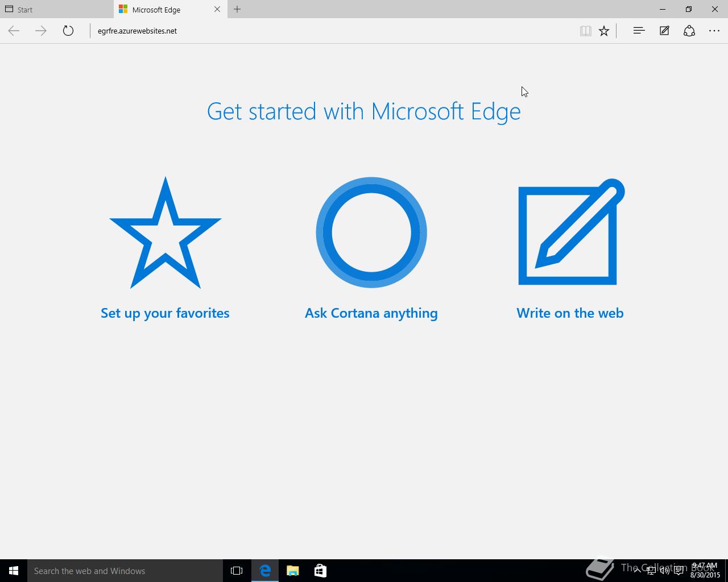Open the Windows Start menu
728x582 pixels.
pos(14,571)
